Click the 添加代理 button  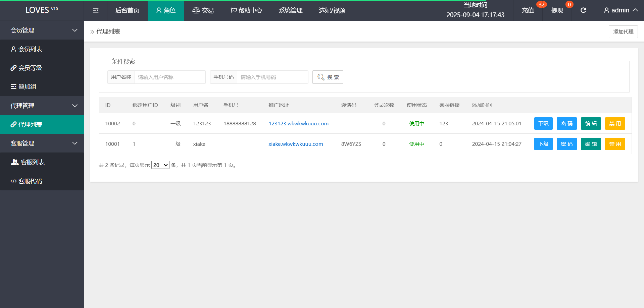coord(623,32)
